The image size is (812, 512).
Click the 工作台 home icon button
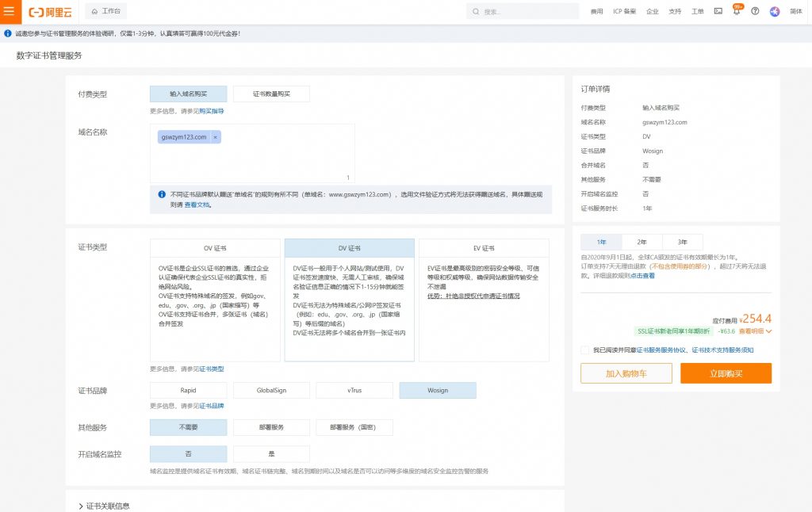click(105, 12)
